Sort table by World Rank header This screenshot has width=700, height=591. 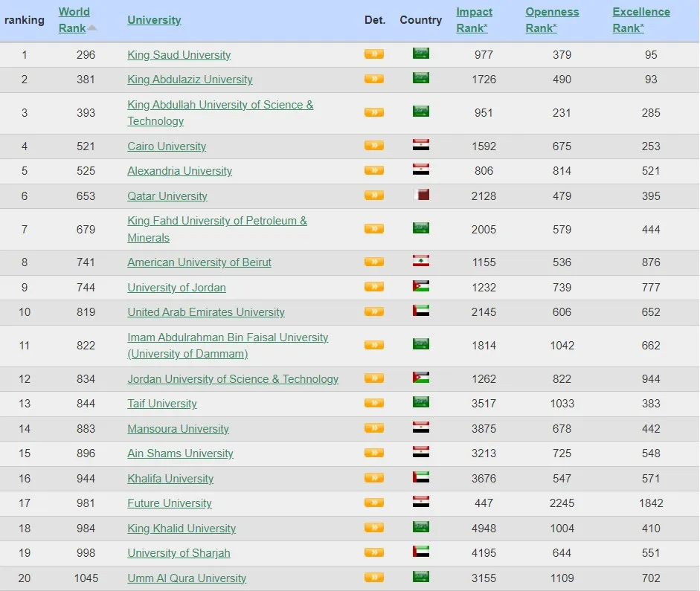pyautogui.click(x=74, y=19)
